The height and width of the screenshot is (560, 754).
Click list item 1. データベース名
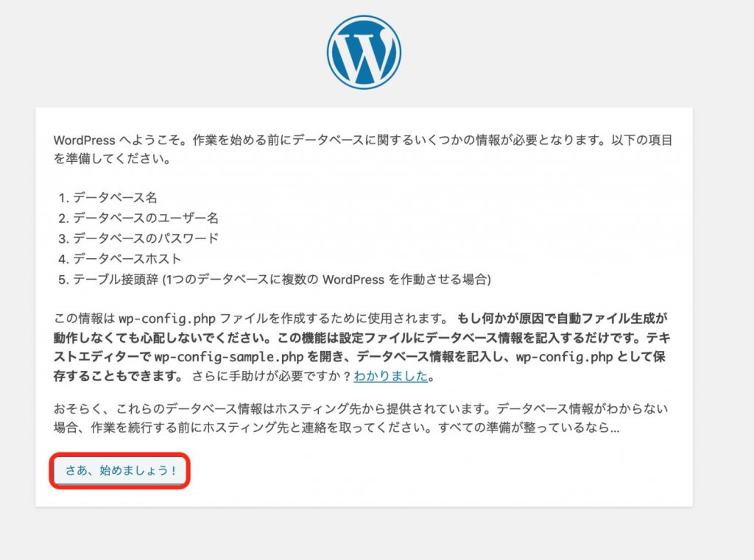click(108, 197)
